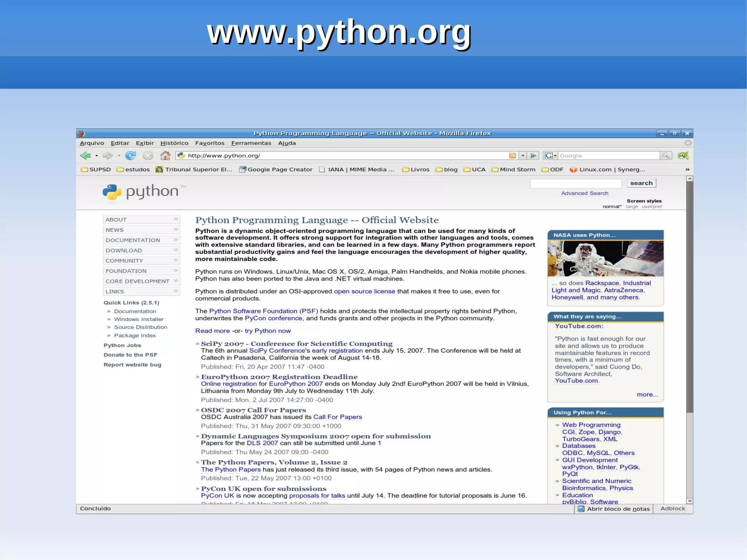The image size is (747, 560).
Task: Click the search button on python.org
Action: (x=642, y=183)
